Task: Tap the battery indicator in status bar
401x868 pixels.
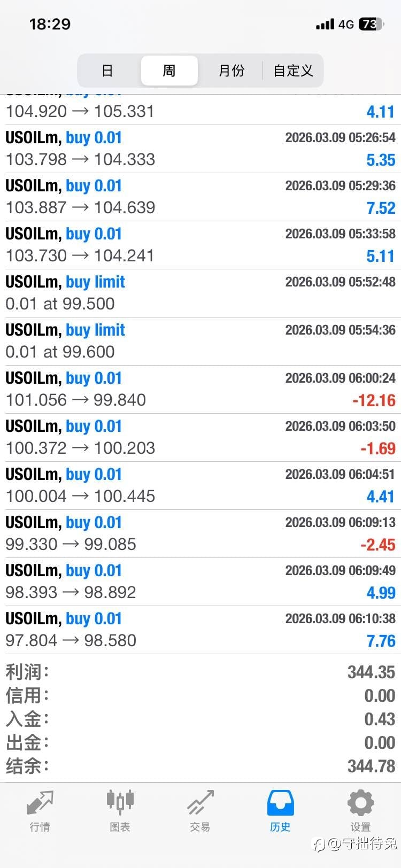Action: (x=371, y=24)
